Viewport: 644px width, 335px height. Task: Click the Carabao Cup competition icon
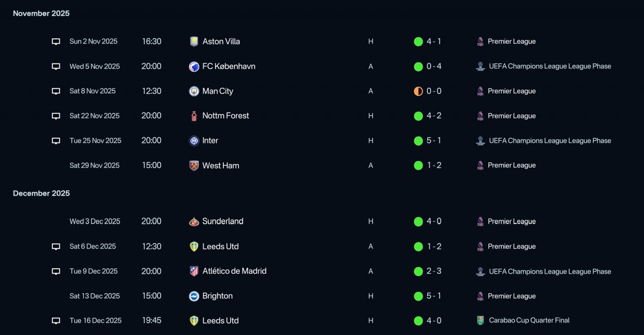[480, 320]
